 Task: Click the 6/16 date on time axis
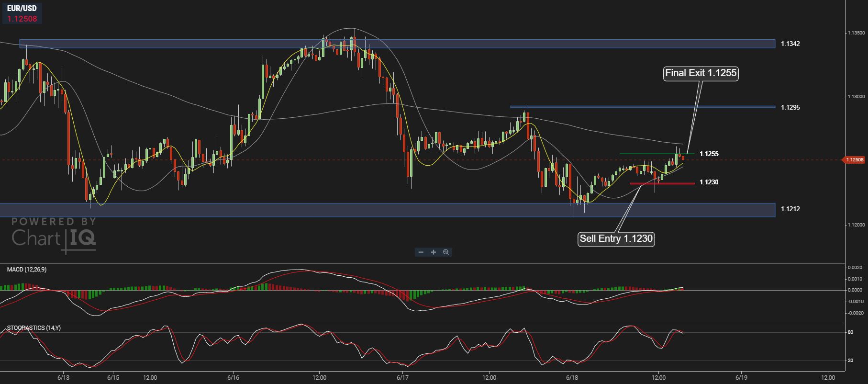tap(233, 377)
